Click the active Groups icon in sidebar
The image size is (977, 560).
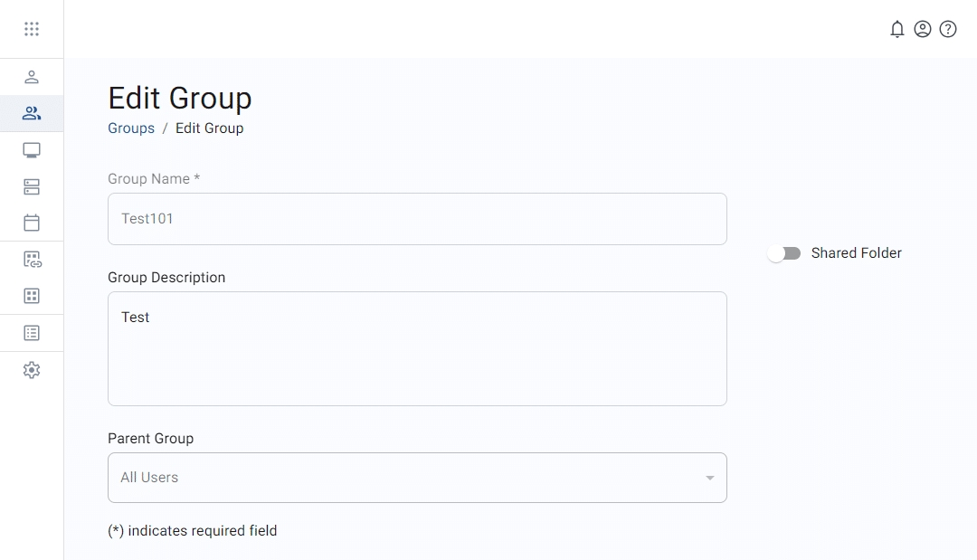click(x=32, y=113)
